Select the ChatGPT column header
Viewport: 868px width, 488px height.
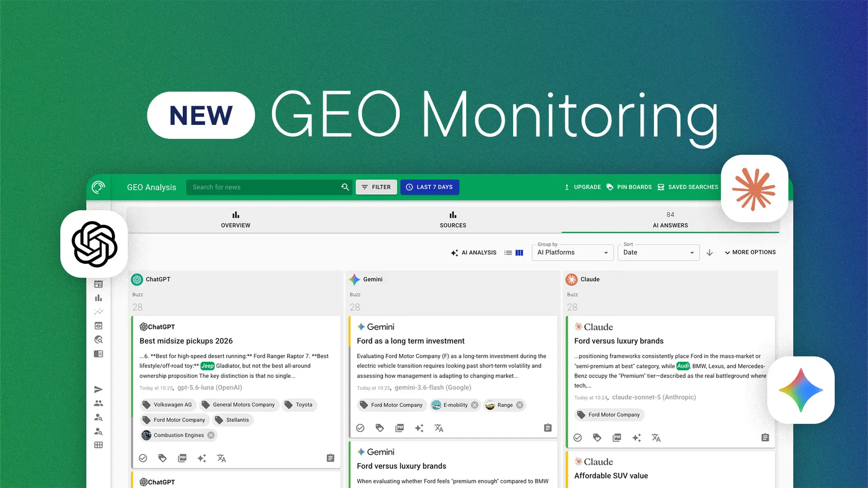pos(151,279)
